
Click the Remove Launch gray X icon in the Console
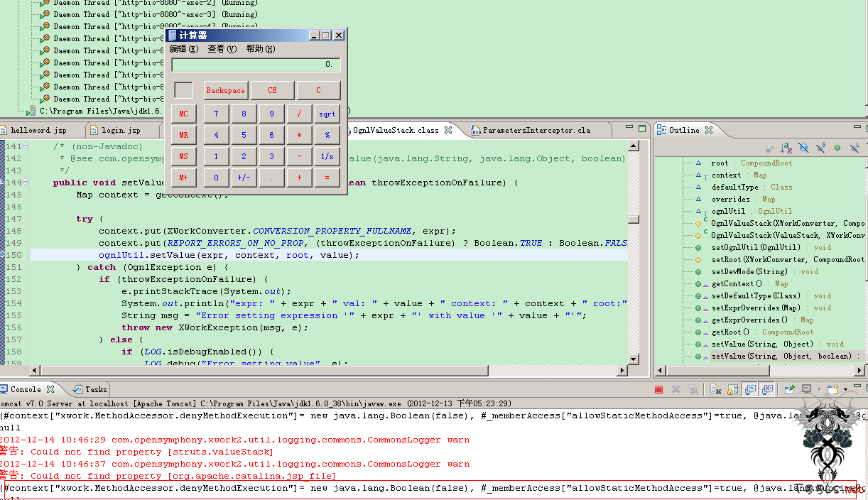(x=676, y=389)
